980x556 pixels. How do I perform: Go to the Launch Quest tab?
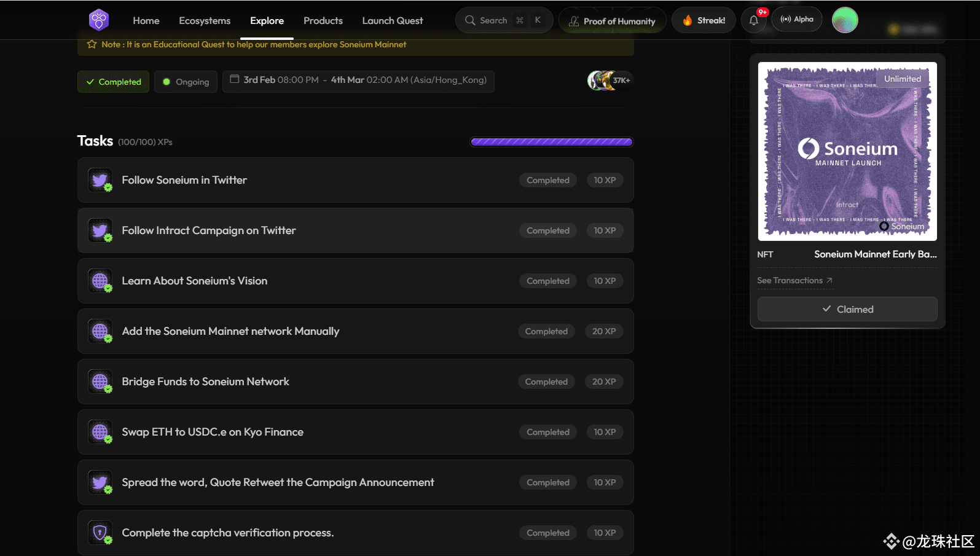(x=392, y=20)
